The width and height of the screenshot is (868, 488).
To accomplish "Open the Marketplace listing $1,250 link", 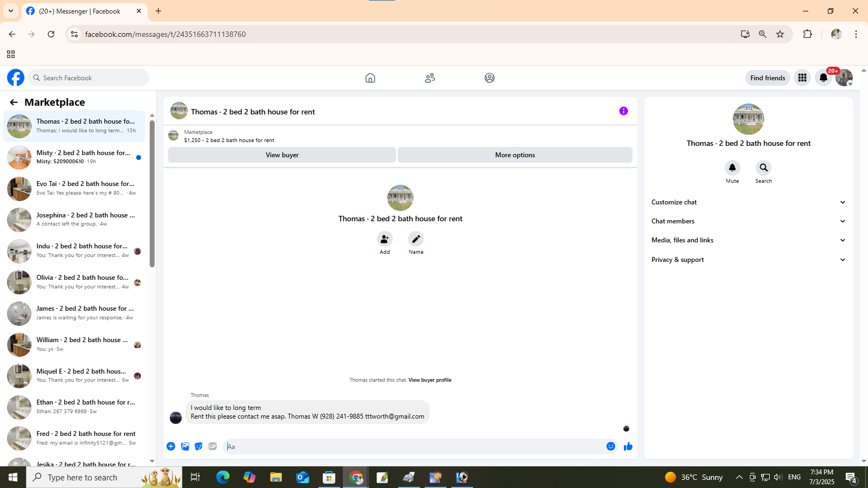I will (x=229, y=140).
